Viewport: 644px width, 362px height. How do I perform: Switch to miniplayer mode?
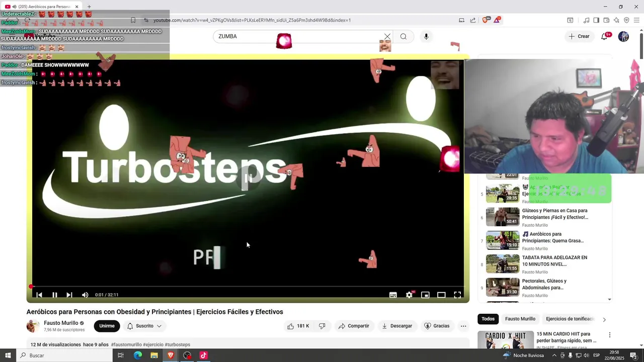[425, 295]
